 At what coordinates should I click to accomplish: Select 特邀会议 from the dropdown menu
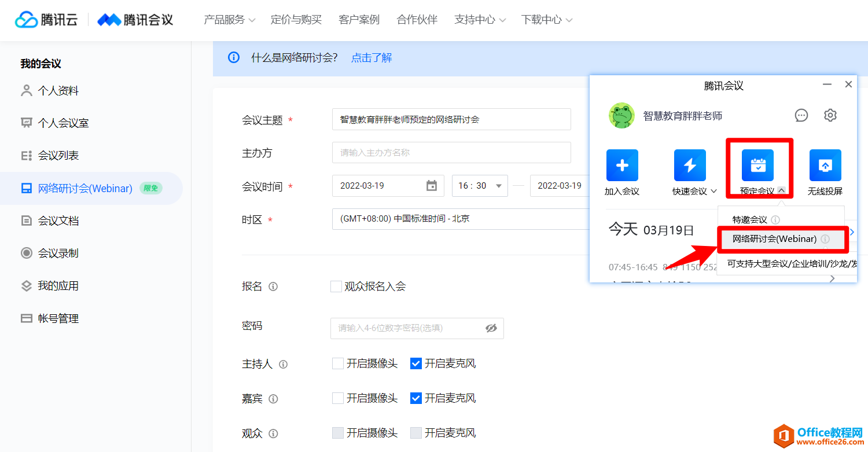pyautogui.click(x=750, y=220)
